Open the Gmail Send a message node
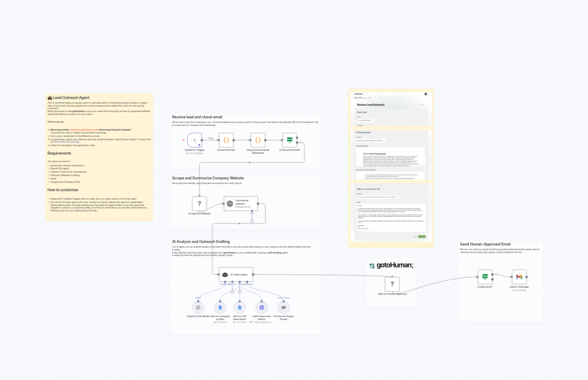 tap(519, 277)
